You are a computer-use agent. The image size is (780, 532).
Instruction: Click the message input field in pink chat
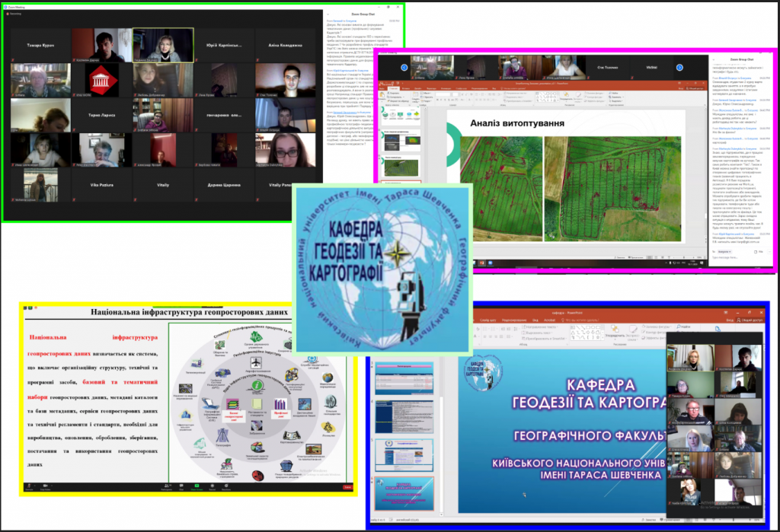pos(739,257)
